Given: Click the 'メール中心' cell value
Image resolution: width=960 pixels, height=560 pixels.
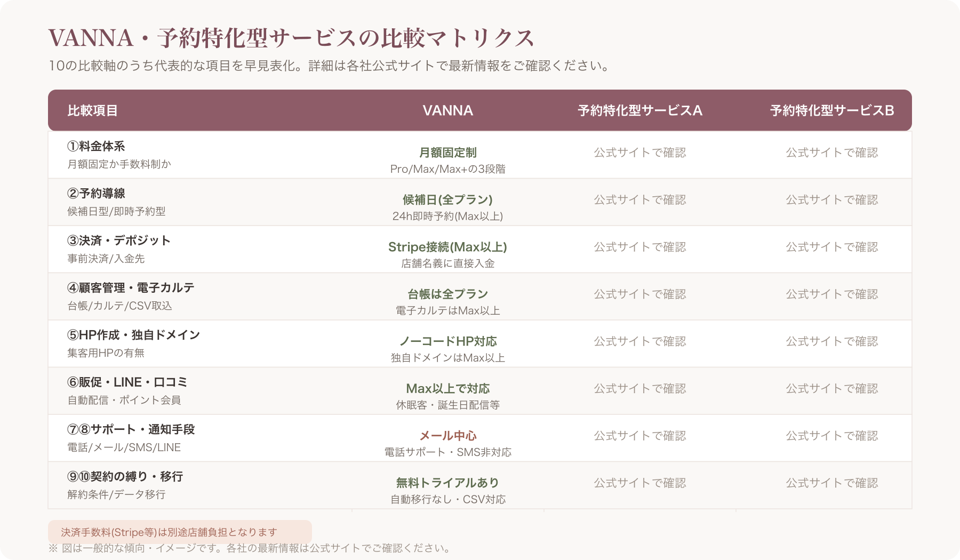Looking at the screenshot, I should pos(448,436).
